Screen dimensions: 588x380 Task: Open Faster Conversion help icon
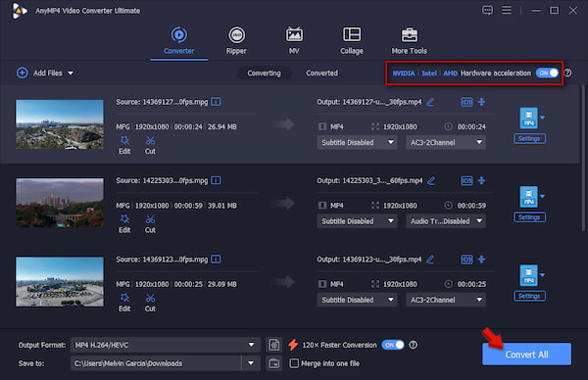pyautogui.click(x=413, y=345)
